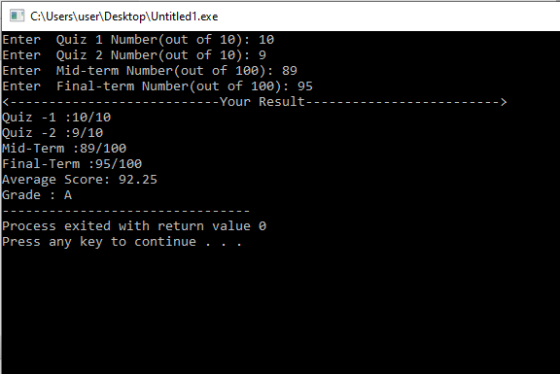Click the 'Mid-Term :89/100' line

pos(64,148)
